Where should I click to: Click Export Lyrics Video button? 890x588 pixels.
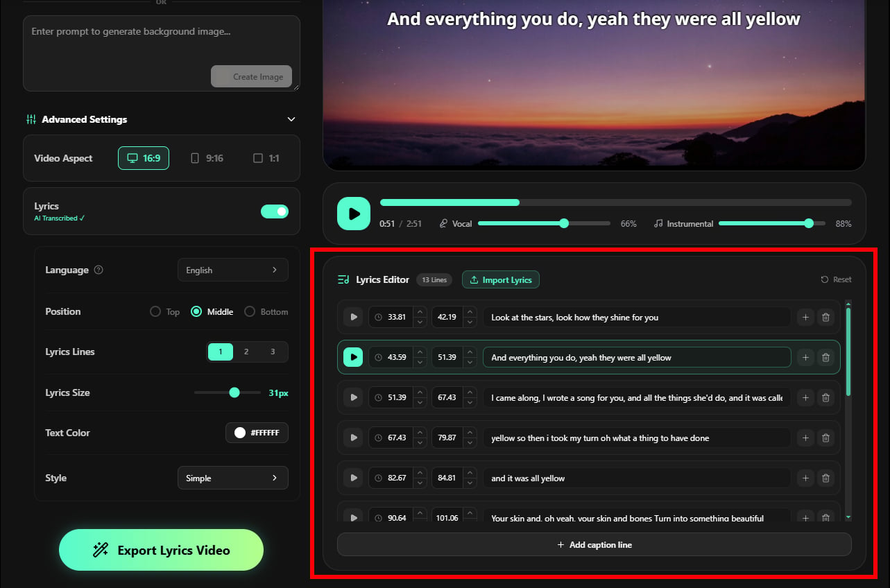[161, 550]
